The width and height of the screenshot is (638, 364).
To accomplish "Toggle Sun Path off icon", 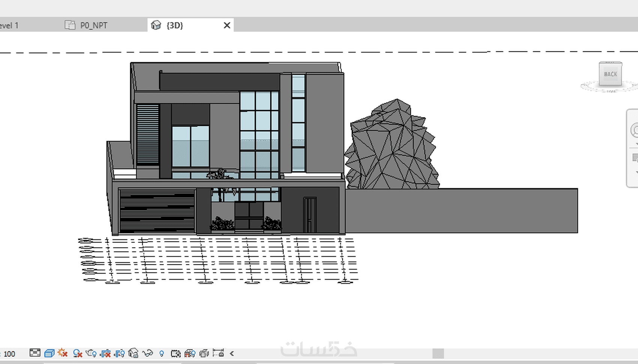I will pyautogui.click(x=63, y=353).
